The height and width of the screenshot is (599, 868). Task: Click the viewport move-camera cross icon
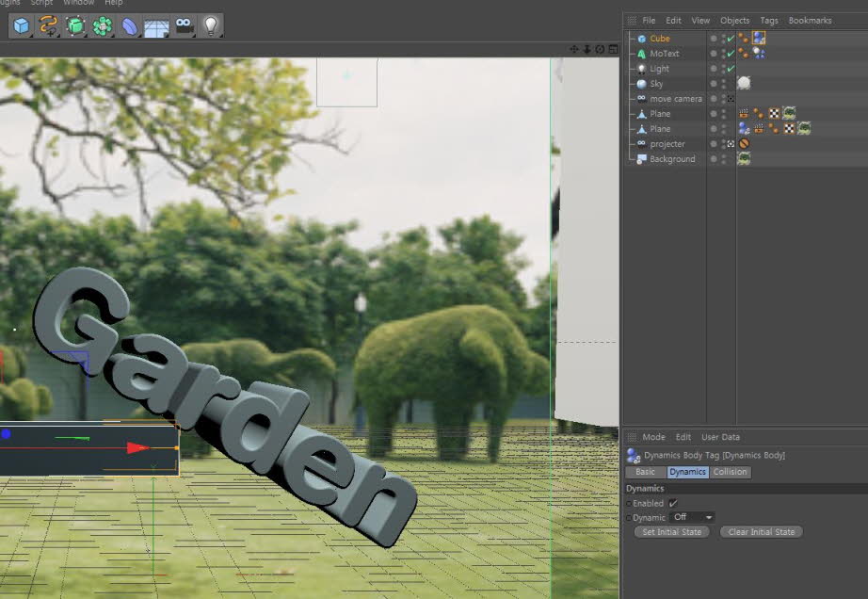point(574,49)
